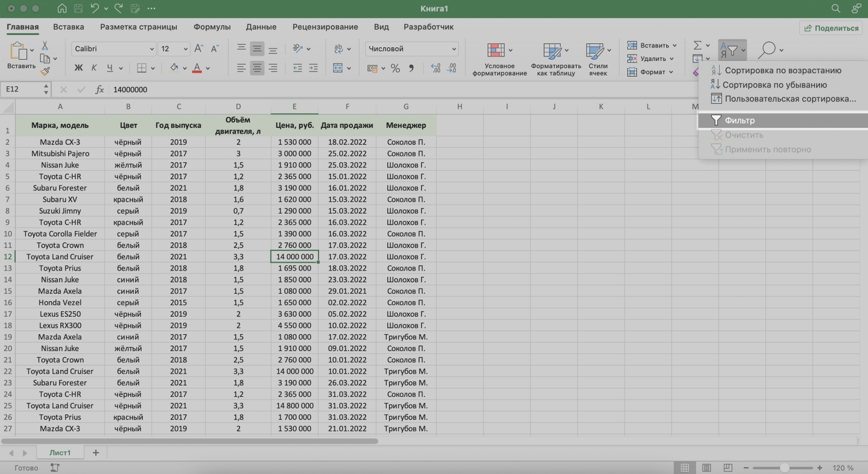
Task: Choose Фильтр from the sort menu
Action: 739,120
